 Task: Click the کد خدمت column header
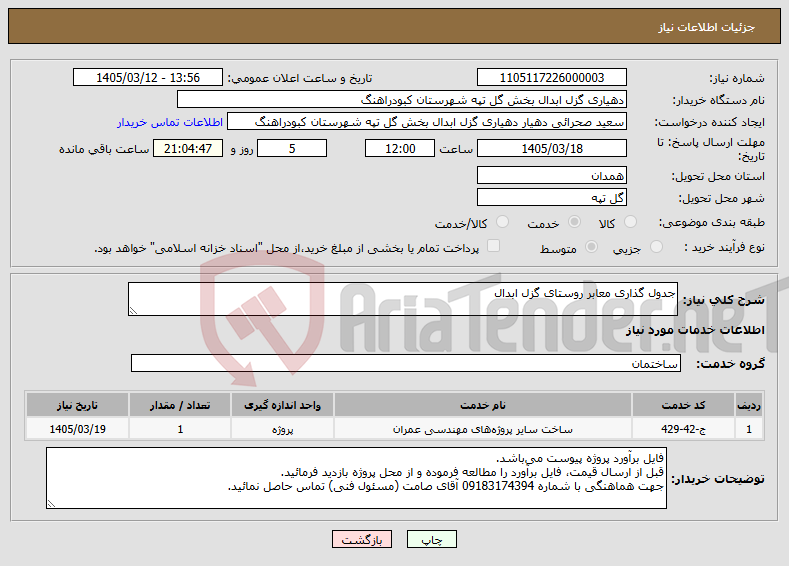point(683,405)
